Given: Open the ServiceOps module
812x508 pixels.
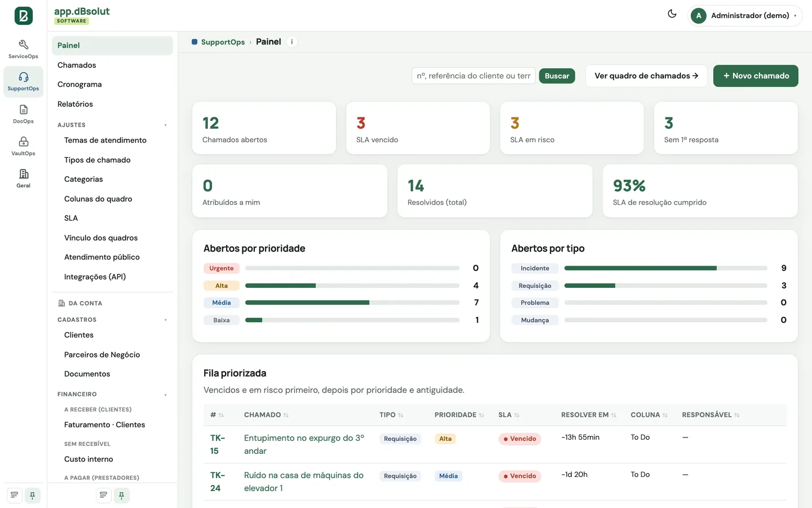Looking at the screenshot, I should pyautogui.click(x=23, y=49).
